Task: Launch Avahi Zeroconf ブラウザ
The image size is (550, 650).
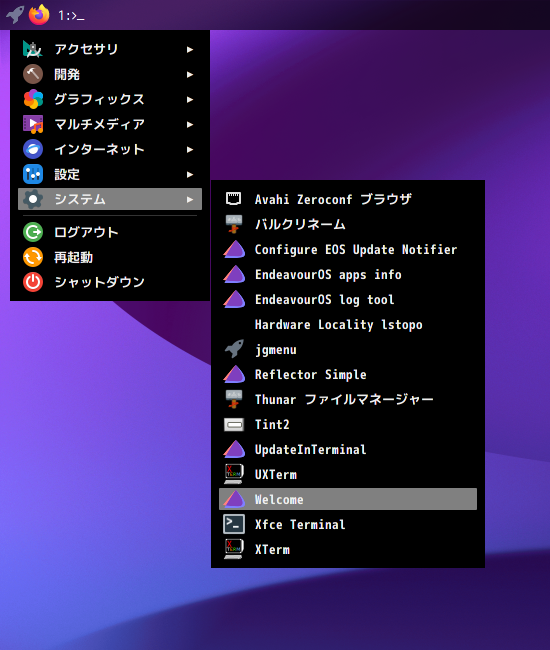Action: (x=348, y=199)
